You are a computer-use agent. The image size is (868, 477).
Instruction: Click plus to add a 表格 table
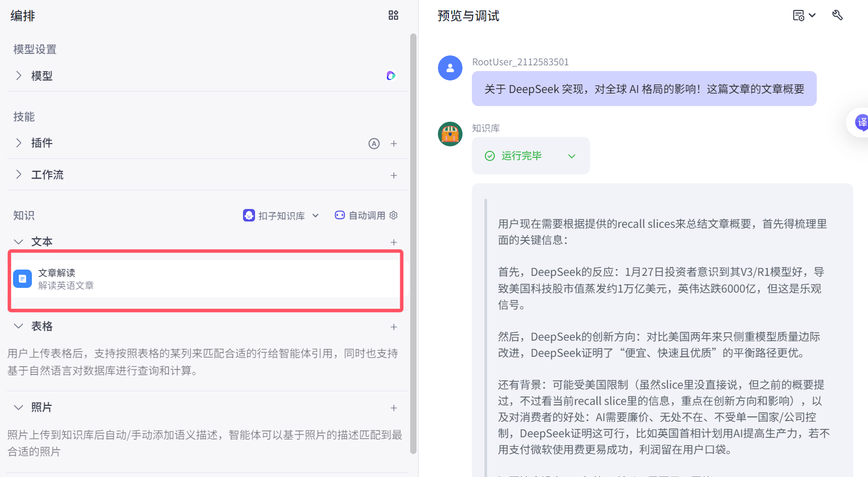point(394,326)
